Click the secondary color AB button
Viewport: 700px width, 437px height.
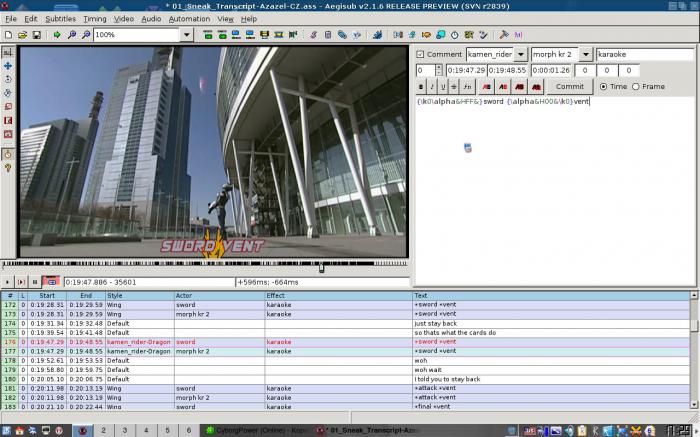pyautogui.click(x=503, y=87)
